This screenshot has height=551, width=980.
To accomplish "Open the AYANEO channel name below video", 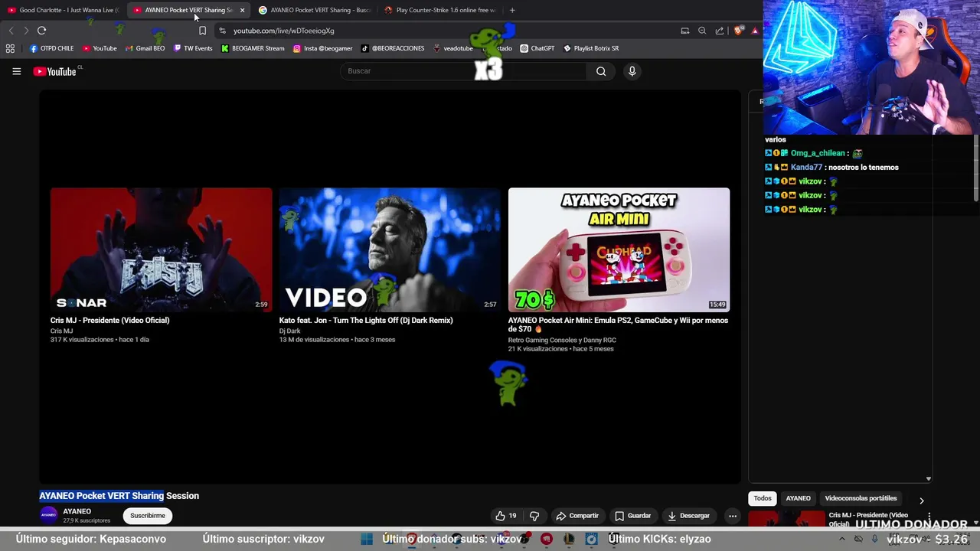I will tap(77, 511).
